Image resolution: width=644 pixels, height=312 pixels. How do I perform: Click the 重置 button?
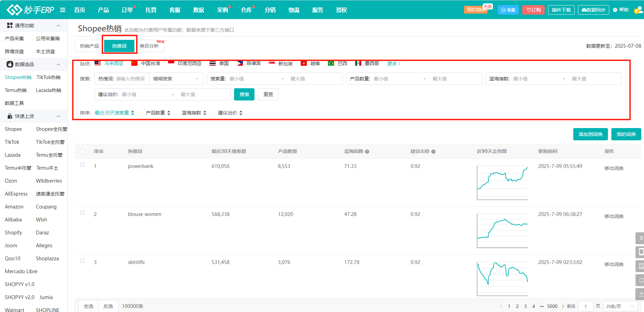[x=268, y=94]
